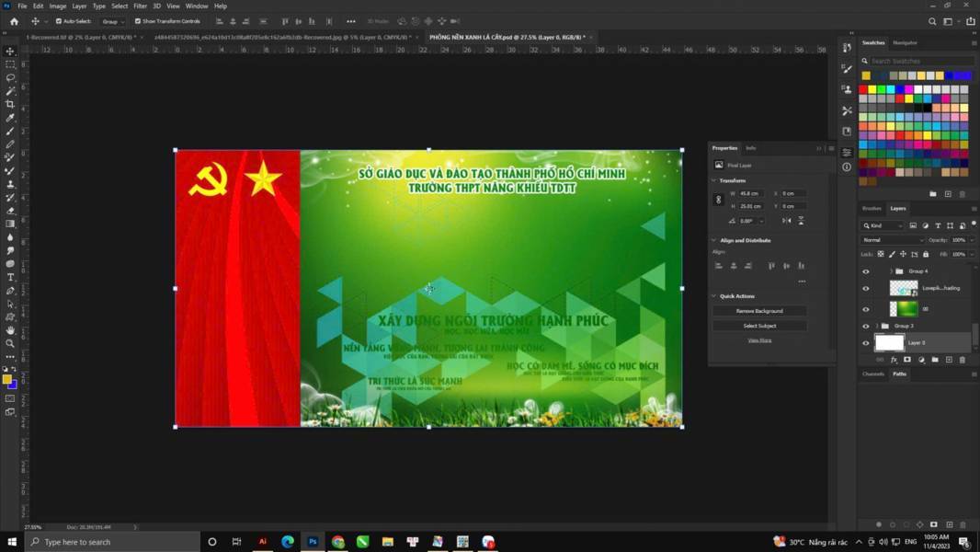Image resolution: width=980 pixels, height=552 pixels.
Task: Open the Normal blend mode dropdown
Action: tap(893, 240)
